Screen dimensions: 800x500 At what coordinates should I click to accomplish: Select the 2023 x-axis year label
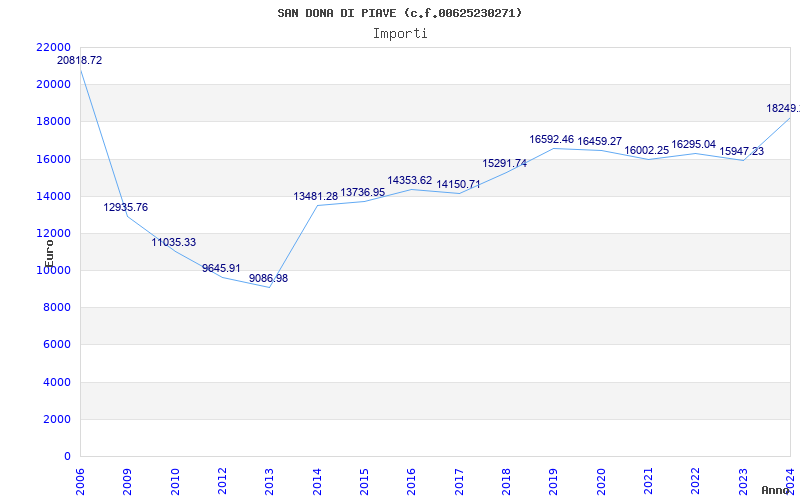[743, 481]
